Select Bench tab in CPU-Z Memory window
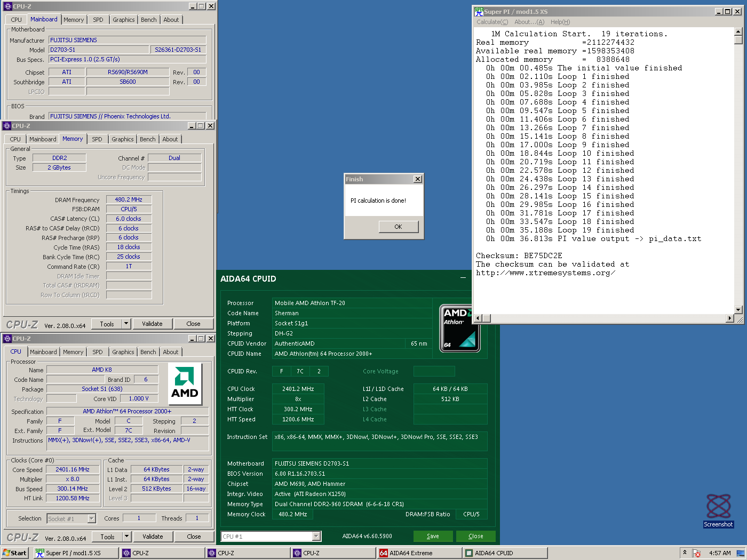The image size is (747, 560). tap(148, 139)
